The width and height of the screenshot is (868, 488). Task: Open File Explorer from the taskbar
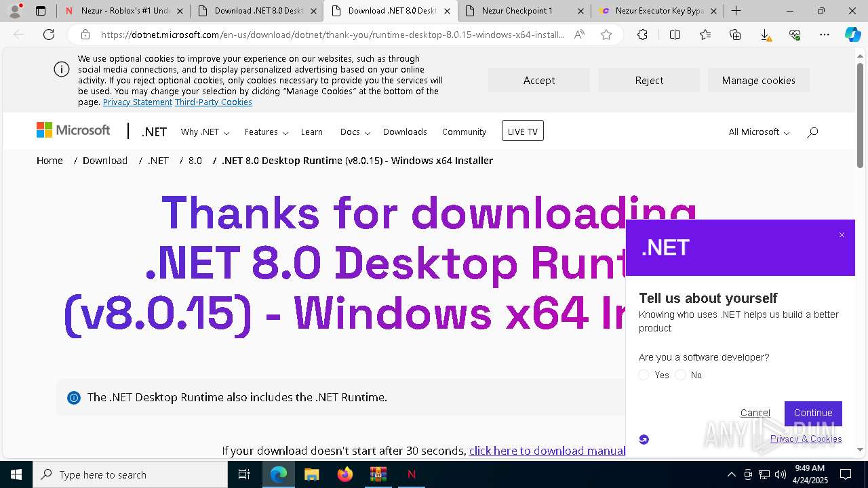(311, 474)
